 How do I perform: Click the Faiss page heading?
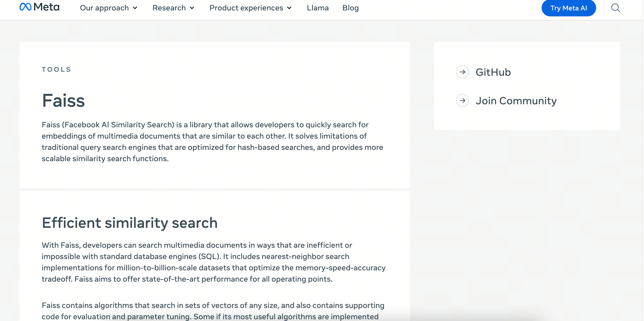(63, 101)
